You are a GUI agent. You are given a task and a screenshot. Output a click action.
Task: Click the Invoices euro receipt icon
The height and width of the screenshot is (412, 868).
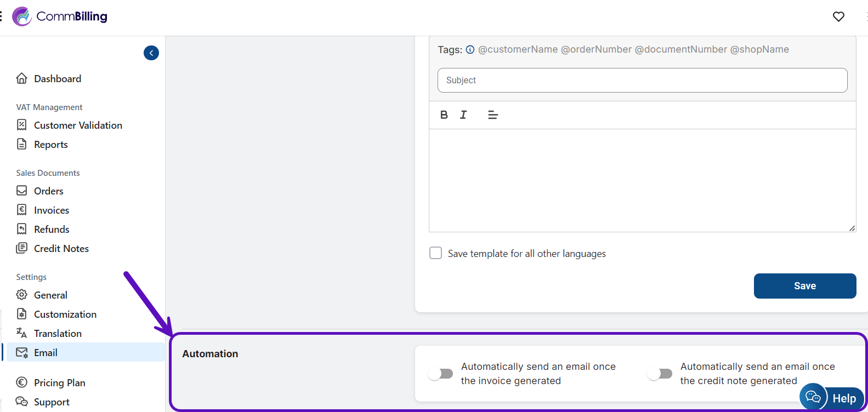click(22, 210)
